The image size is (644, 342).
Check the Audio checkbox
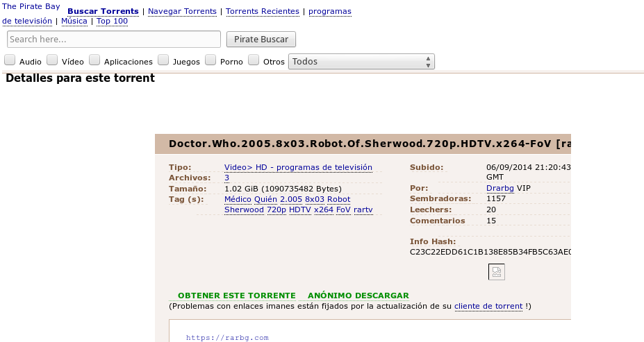[x=10, y=60]
